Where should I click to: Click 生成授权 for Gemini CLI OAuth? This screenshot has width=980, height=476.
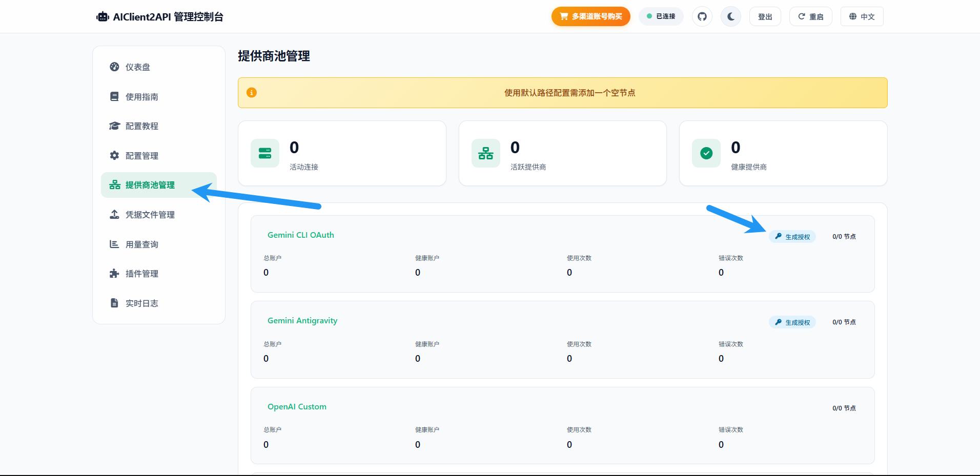[792, 237]
